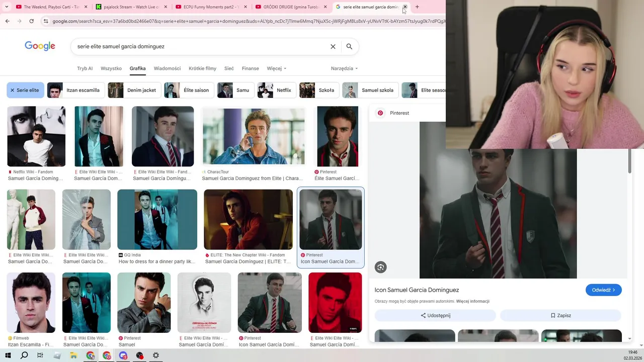The width and height of the screenshot is (644, 362).
Task: Open File Explorer from the taskbar
Action: [73, 355]
